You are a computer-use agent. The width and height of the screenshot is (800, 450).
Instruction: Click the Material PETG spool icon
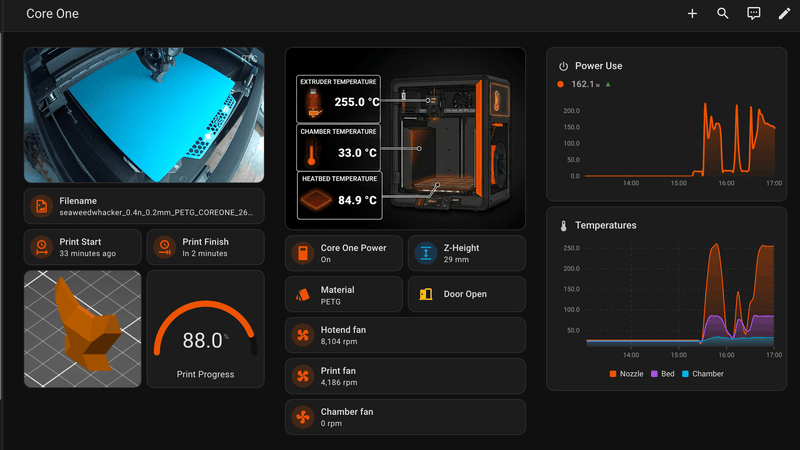[x=303, y=294]
